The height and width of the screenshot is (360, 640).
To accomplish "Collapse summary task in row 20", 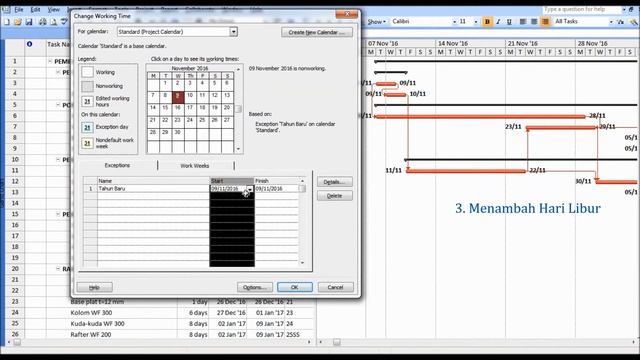I will 58,269.
